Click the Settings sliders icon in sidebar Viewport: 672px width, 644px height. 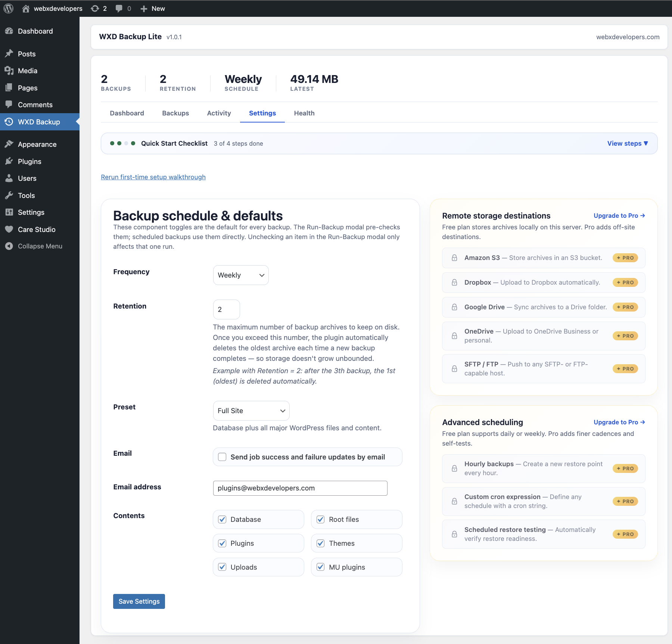[9, 212]
